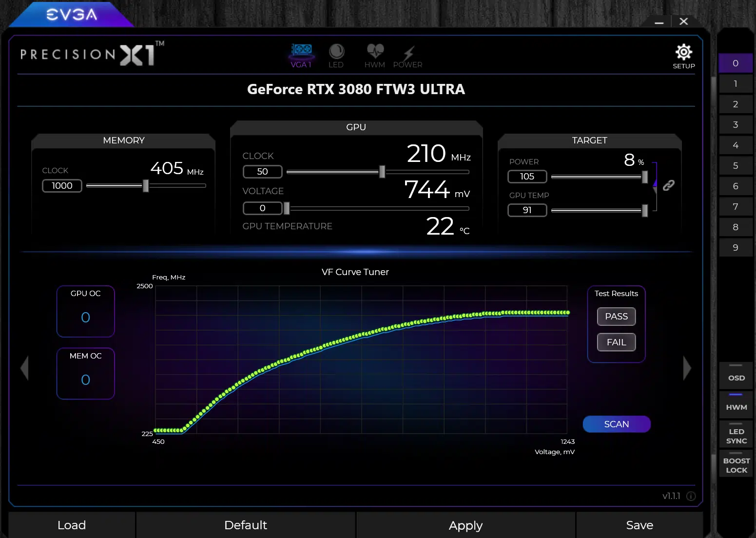756x538 pixels.
Task: Go to next panel with right arrow
Action: tap(687, 368)
